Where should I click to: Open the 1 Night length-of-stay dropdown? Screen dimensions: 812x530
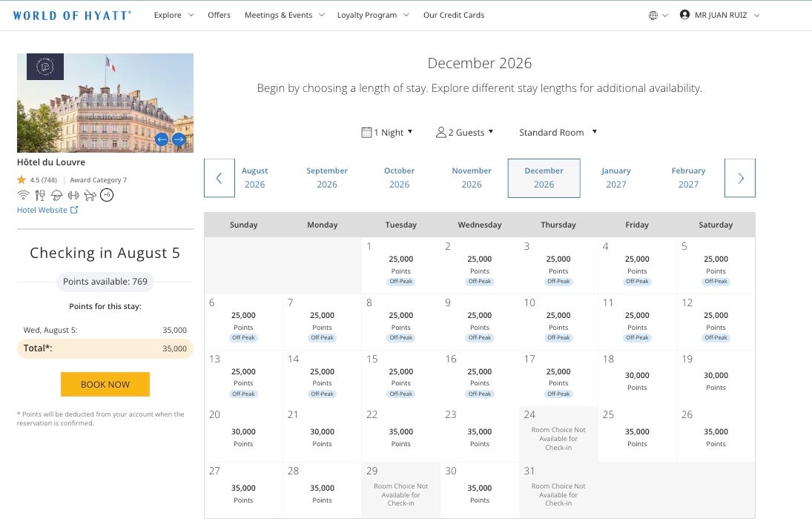[389, 131]
